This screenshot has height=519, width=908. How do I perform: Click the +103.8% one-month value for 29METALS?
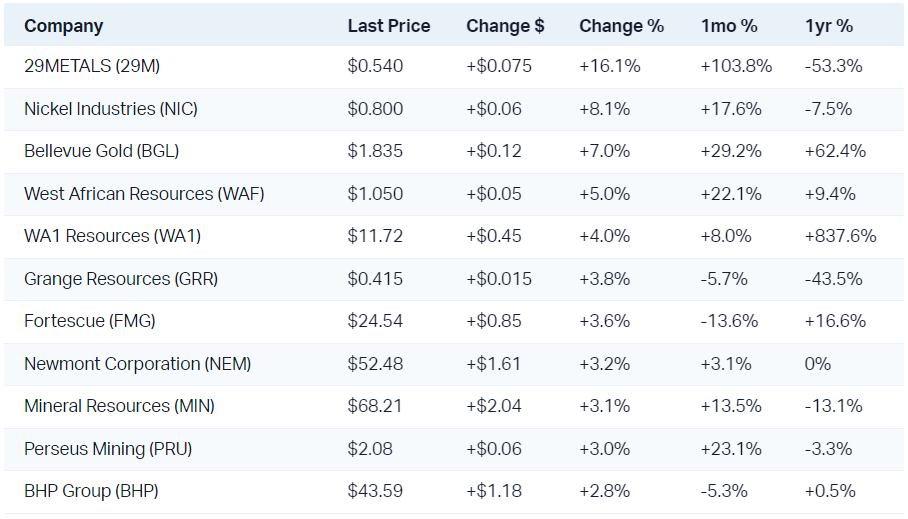(x=736, y=67)
